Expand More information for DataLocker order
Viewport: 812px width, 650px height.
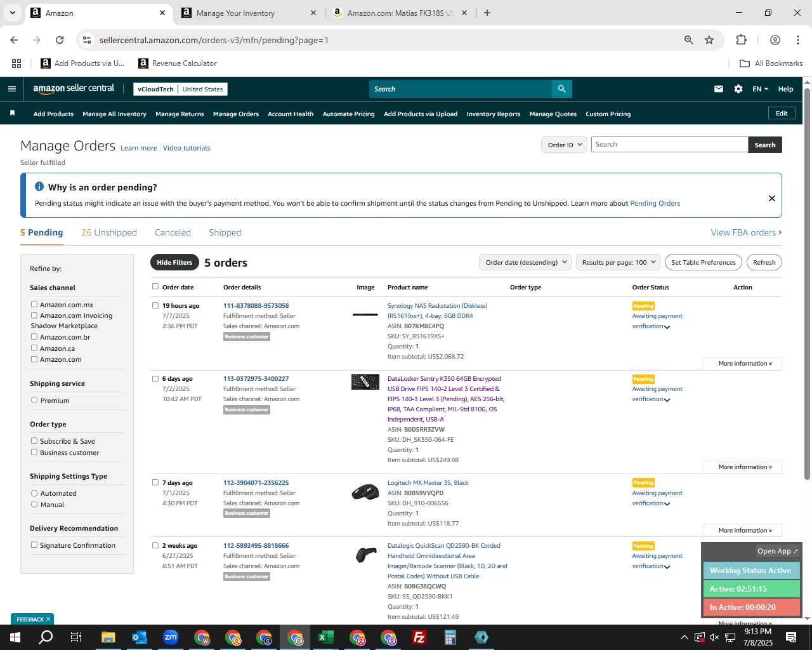743,467
